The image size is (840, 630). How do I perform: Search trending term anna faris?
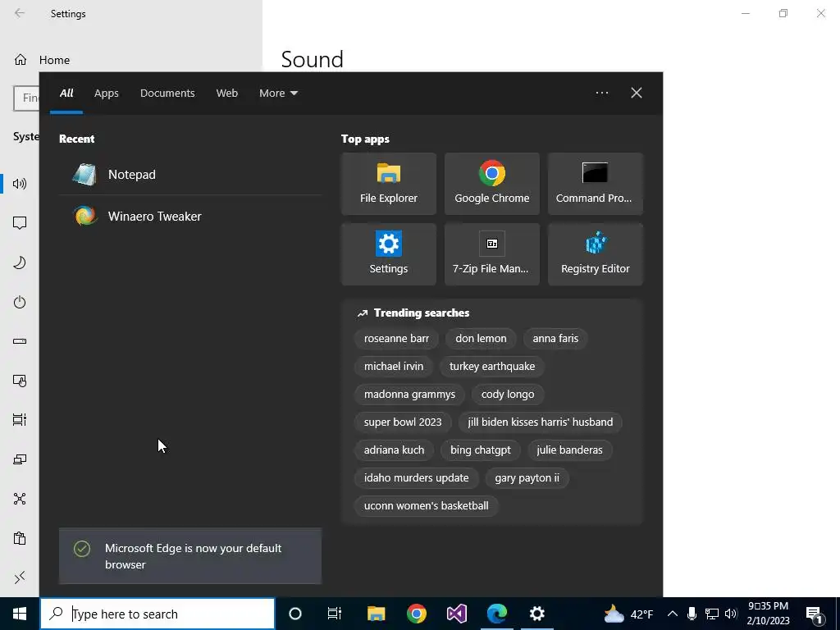555,339
